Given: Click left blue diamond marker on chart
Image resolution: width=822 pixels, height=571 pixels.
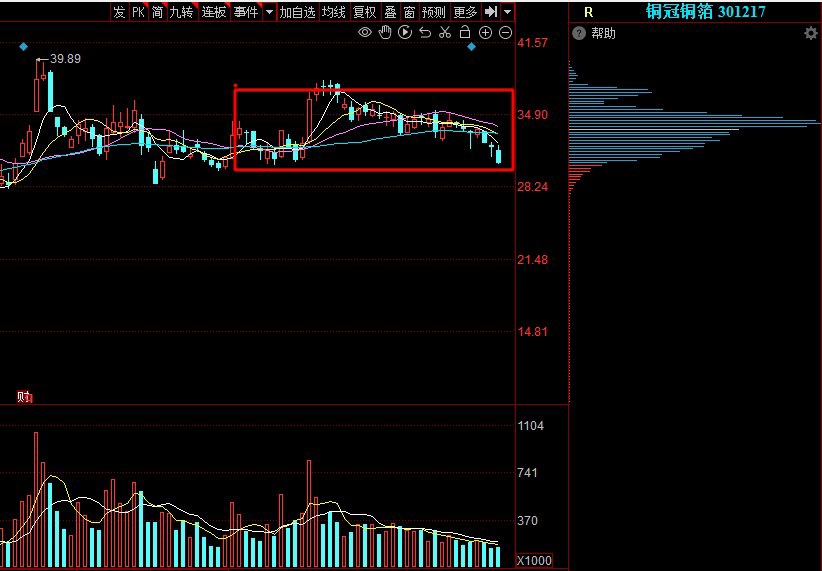Looking at the screenshot, I should tap(23, 47).
